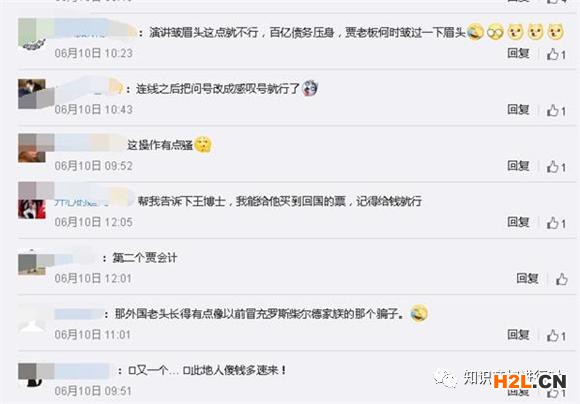Image resolution: width=580 pixels, height=404 pixels.
Task: Click 回复 on the 09:52 comment
Action: [518, 166]
